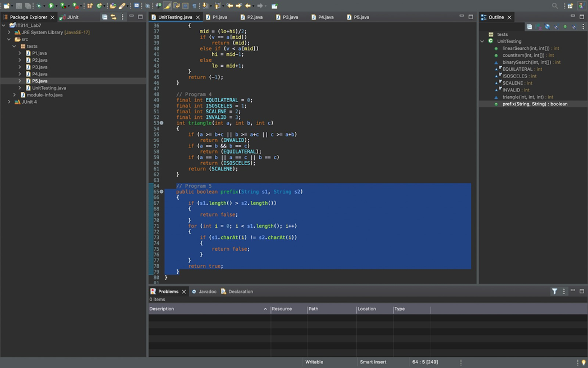Sort Problems by Description column header
This screenshot has width=588, height=368.
[x=209, y=309]
